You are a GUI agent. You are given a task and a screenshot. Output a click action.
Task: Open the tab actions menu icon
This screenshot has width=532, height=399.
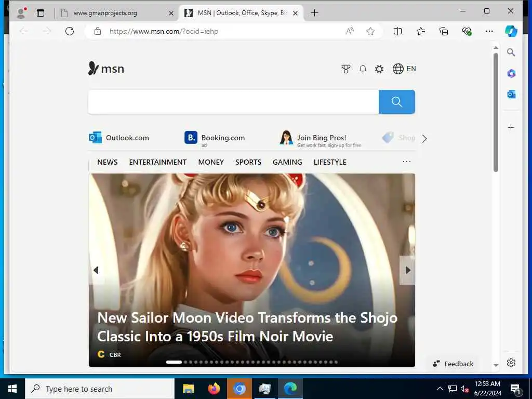[x=41, y=13]
